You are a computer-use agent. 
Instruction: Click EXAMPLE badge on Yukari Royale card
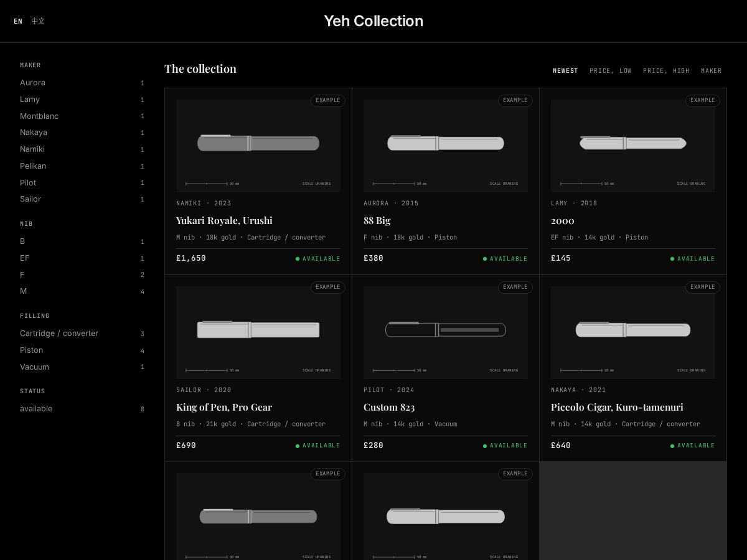coord(328,101)
